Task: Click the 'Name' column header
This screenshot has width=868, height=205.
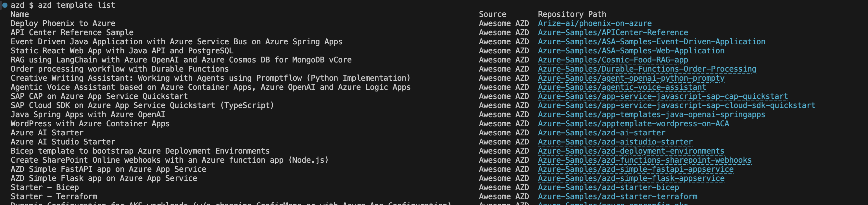Action: point(19,14)
